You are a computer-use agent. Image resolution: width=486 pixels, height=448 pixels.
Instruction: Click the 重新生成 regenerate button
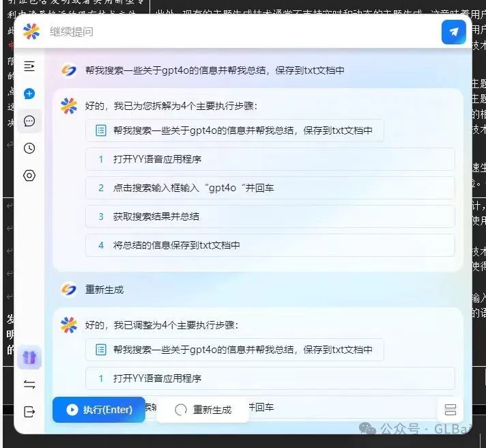tap(203, 410)
